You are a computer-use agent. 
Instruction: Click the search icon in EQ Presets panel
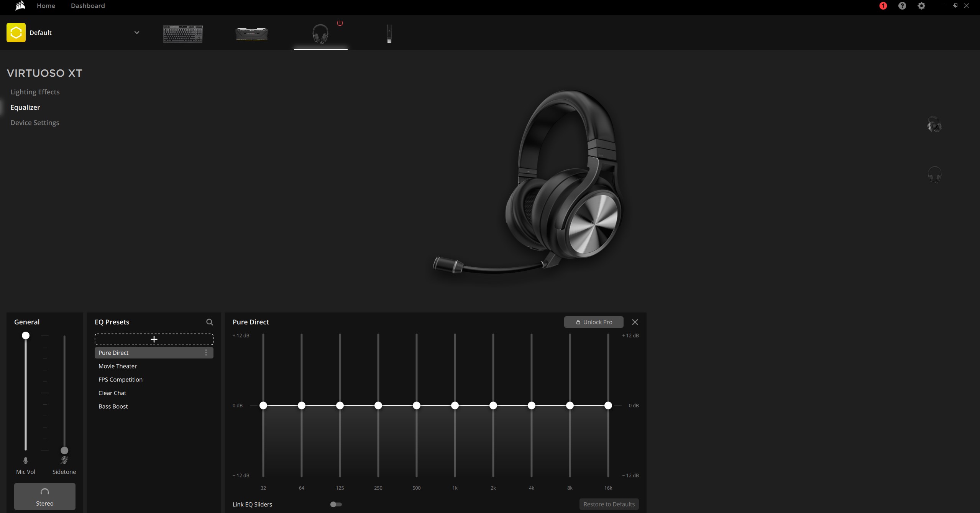[x=209, y=322]
